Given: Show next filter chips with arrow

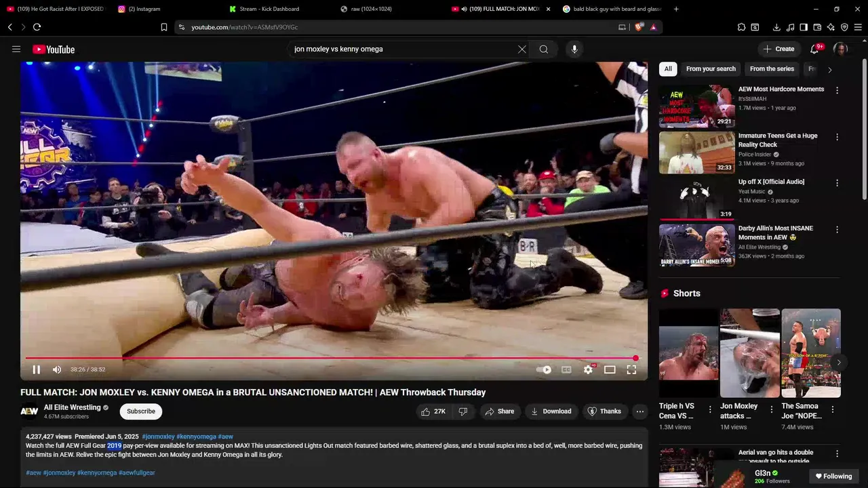Looking at the screenshot, I should coord(829,70).
